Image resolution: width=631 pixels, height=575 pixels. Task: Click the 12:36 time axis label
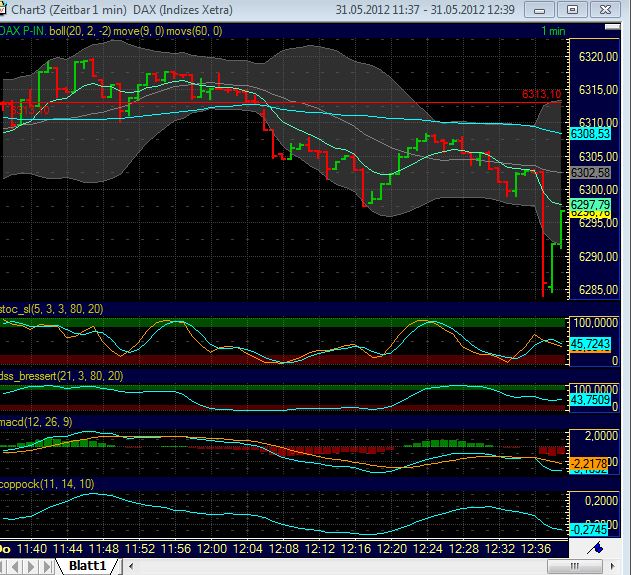(536, 549)
